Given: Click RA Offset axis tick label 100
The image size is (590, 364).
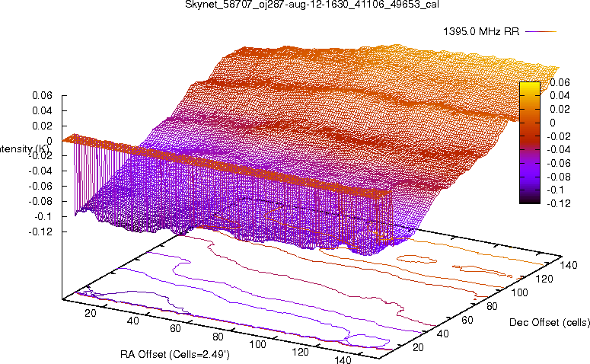Looking at the screenshot, I should coord(258,344).
